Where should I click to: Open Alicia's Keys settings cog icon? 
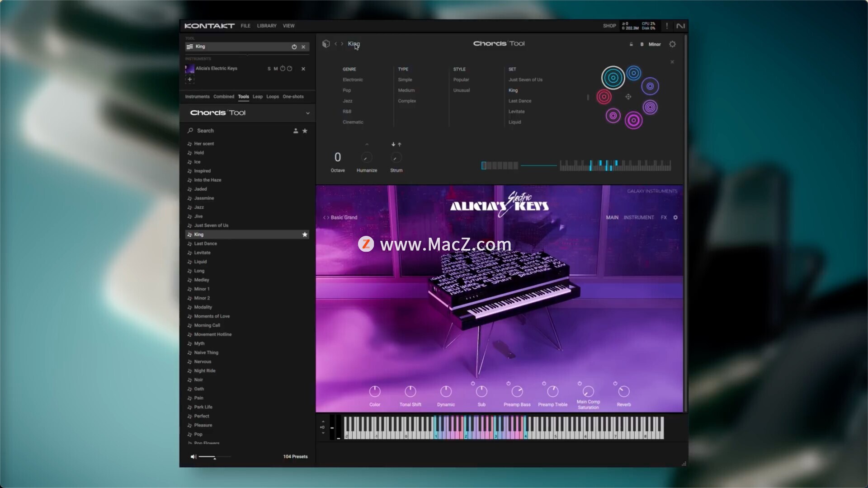675,217
